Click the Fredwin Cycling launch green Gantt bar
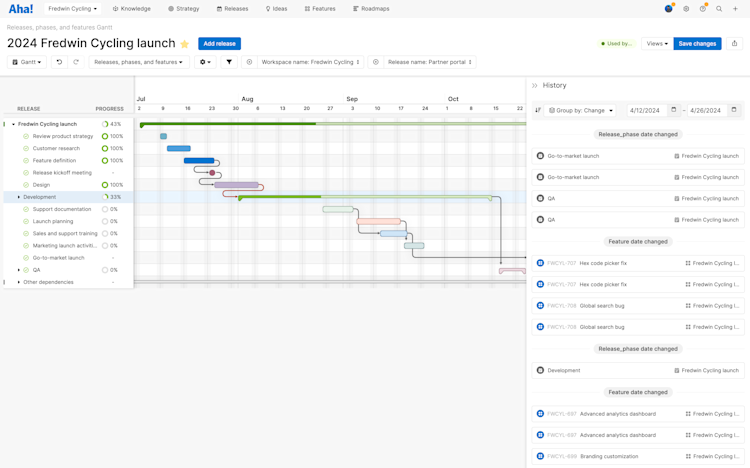Image resolution: width=750 pixels, height=468 pixels. point(332,124)
